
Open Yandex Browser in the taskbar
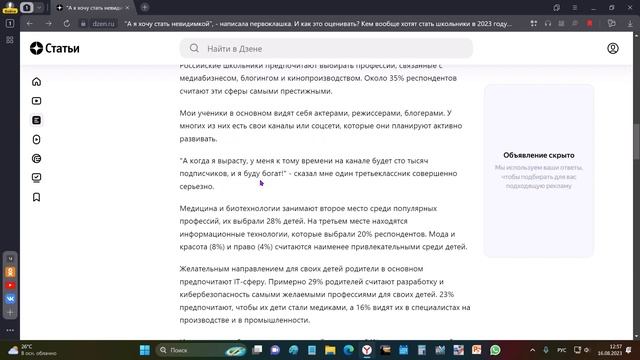[x=367, y=350]
